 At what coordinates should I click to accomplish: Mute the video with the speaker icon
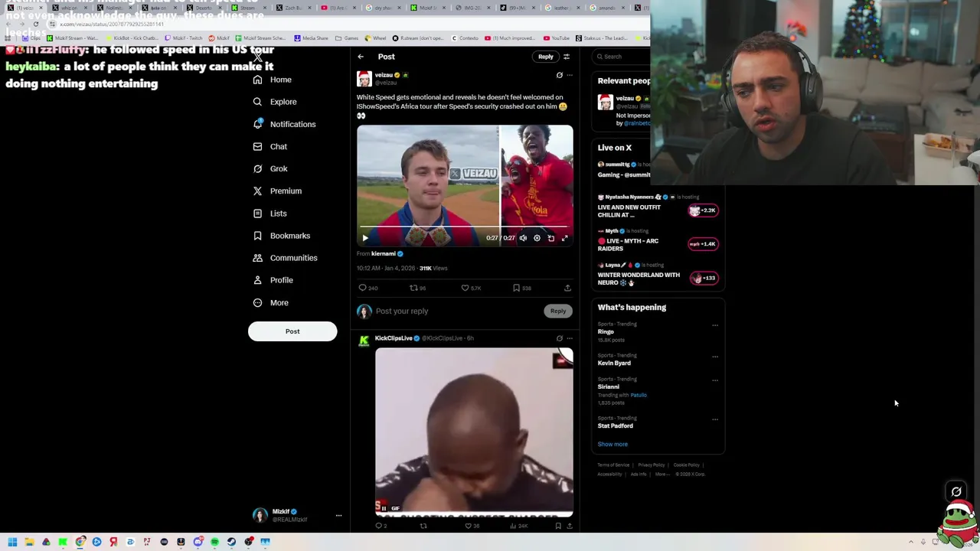click(523, 238)
